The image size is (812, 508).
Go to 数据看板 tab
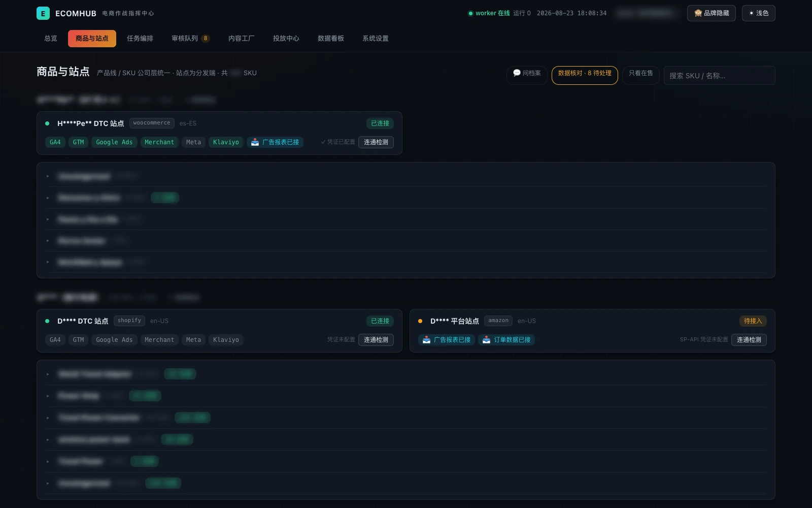[331, 39]
